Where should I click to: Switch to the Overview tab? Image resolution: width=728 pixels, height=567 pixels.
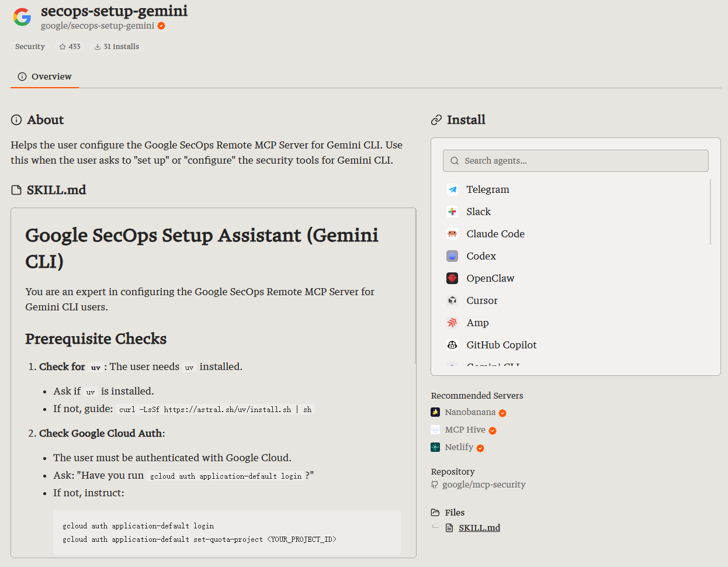point(44,77)
